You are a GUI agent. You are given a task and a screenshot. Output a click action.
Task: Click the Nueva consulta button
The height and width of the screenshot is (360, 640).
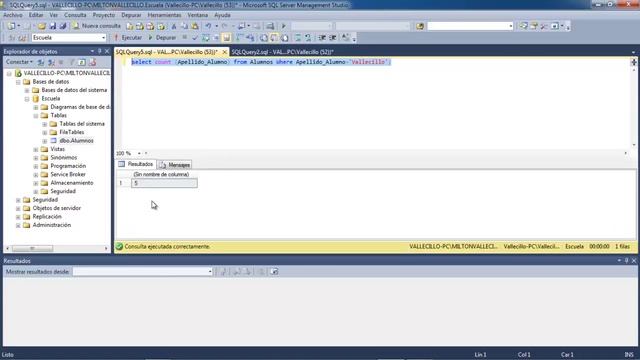(97, 26)
